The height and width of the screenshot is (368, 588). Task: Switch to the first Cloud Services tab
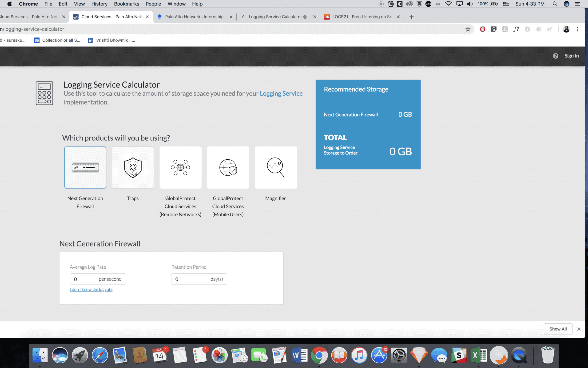click(32, 17)
